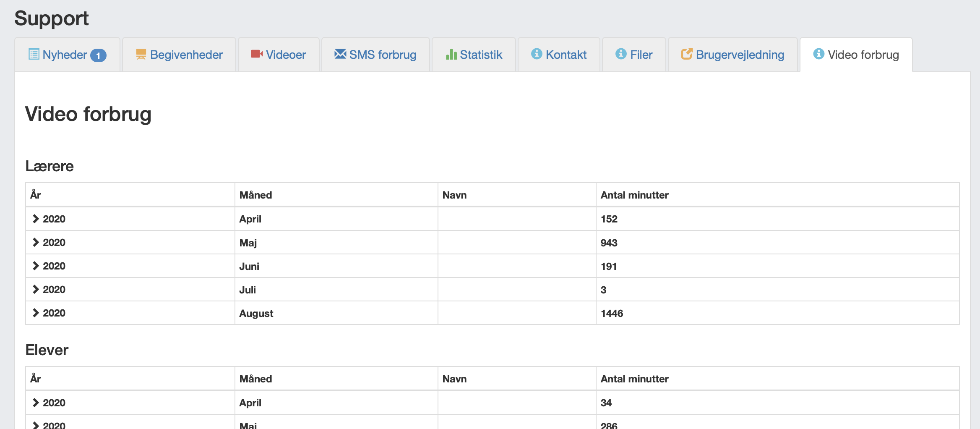
Task: Click Elever minutes value 34
Action: (x=606, y=403)
